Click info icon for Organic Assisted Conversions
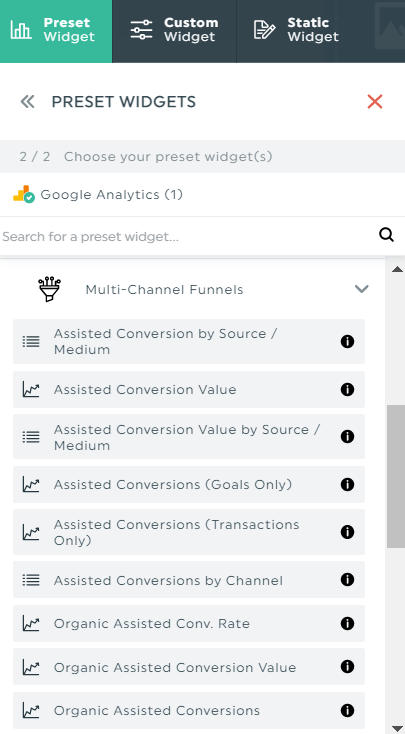Screen dimensions: 405x734 (347, 711)
